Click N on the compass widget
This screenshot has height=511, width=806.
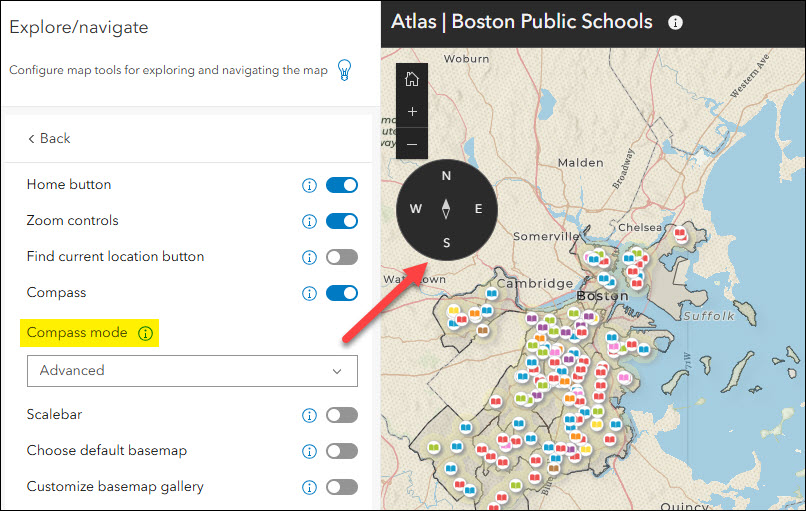(x=446, y=176)
